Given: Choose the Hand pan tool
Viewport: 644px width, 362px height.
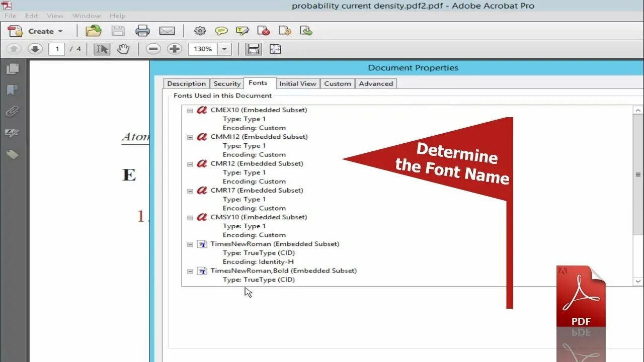Looking at the screenshot, I should pos(123,49).
